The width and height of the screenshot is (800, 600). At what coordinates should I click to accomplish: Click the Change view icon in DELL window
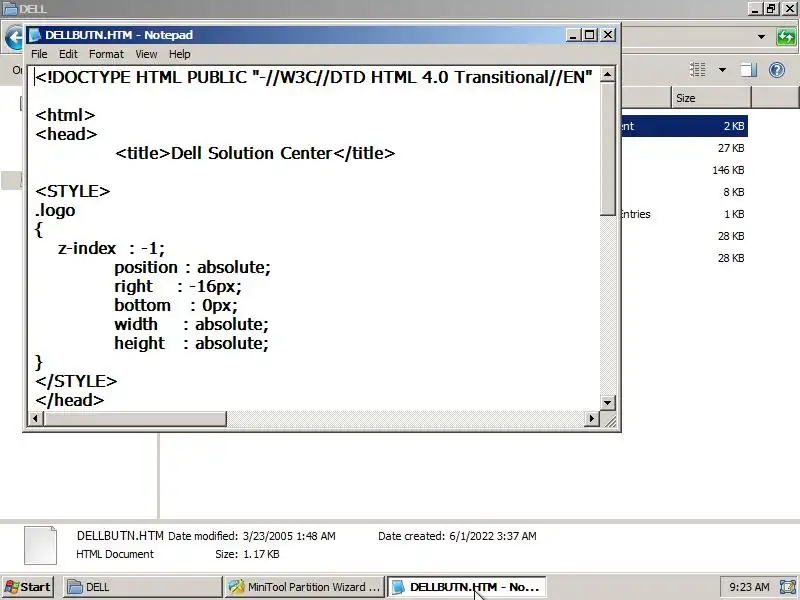coord(697,69)
